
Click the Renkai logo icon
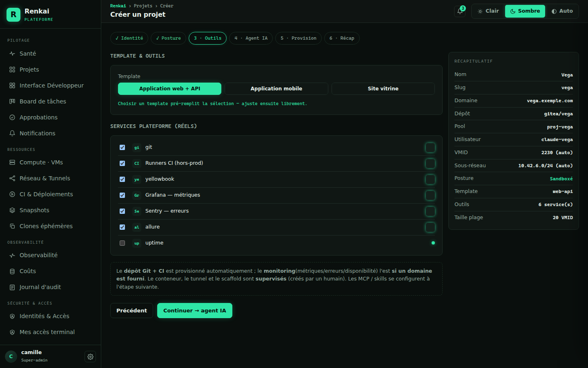coord(13,15)
